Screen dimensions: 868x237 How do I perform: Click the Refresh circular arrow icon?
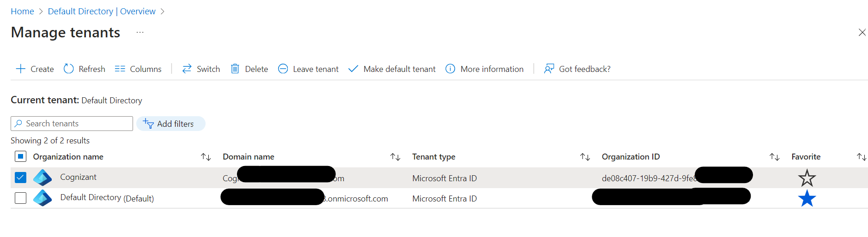[68, 69]
